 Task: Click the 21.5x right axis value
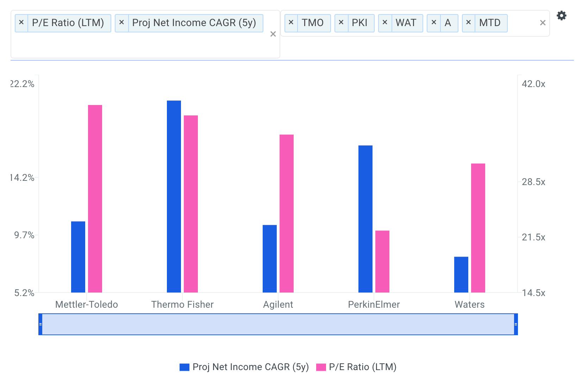click(x=534, y=237)
